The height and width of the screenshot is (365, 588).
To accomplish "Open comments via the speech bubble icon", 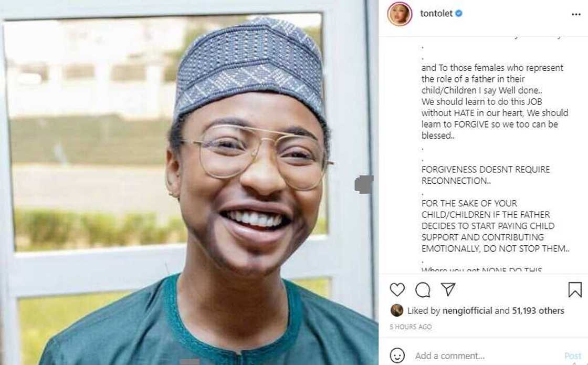I will tap(423, 290).
